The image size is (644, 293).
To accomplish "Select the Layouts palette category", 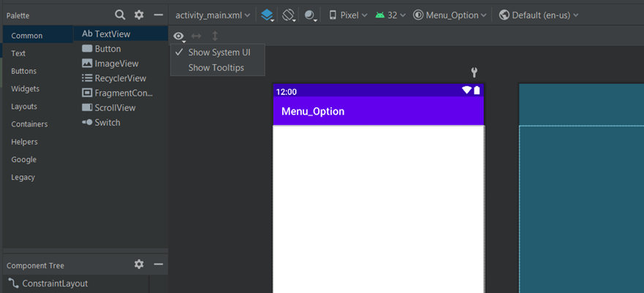I will point(38,106).
